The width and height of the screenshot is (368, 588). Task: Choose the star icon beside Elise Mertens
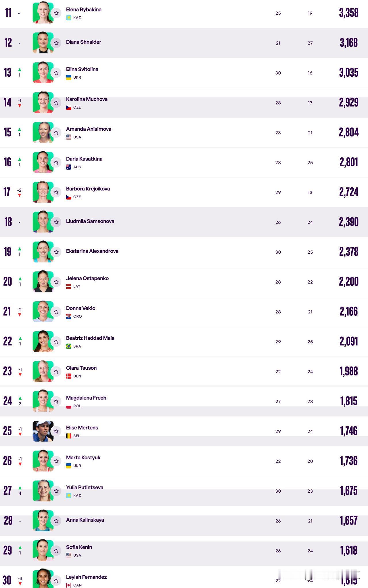56,431
